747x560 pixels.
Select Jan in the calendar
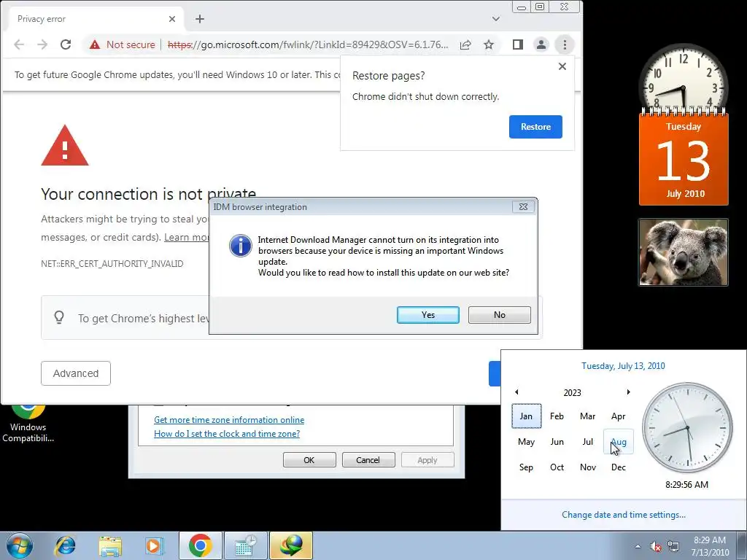pos(527,416)
